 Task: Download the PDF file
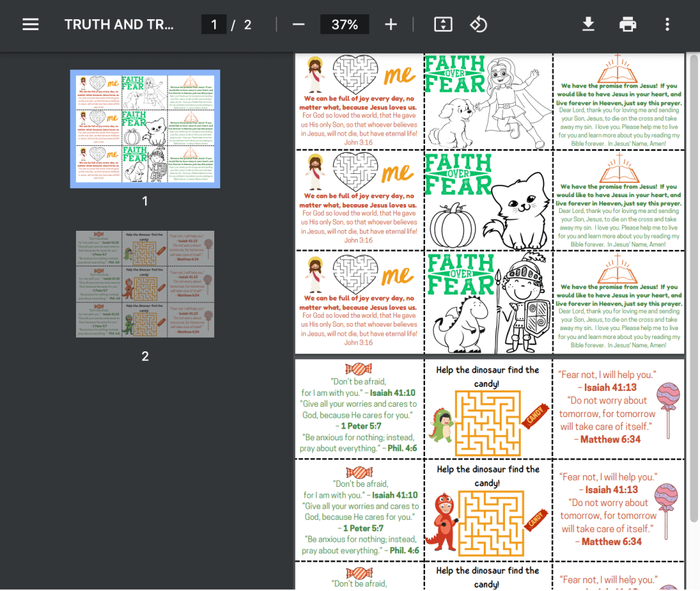[588, 25]
